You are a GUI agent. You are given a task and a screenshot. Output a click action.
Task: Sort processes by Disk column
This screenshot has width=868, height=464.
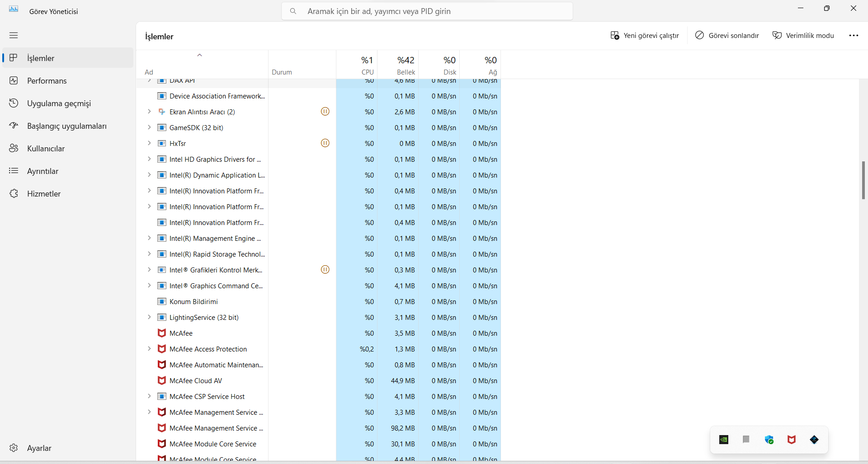[x=439, y=64]
